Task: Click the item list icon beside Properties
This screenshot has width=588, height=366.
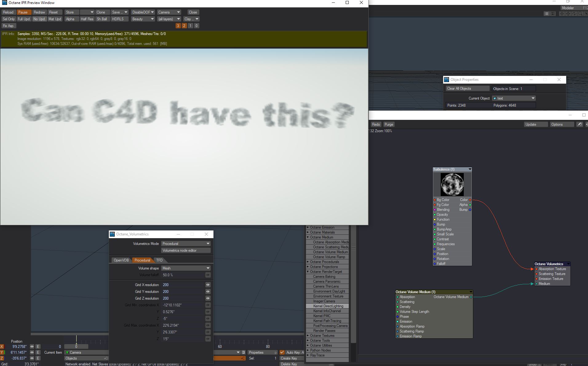Action: point(244,352)
